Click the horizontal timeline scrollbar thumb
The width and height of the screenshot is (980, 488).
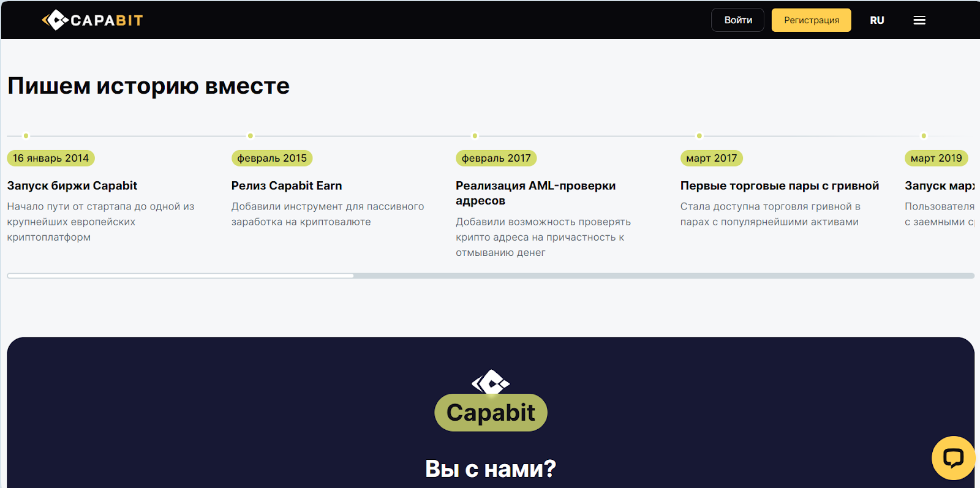tap(181, 276)
